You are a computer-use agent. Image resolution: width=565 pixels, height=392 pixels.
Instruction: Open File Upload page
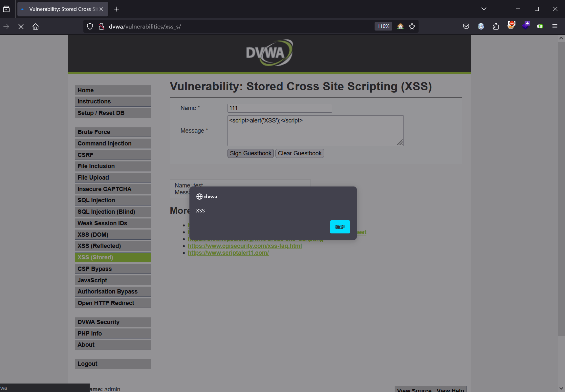pyautogui.click(x=113, y=178)
